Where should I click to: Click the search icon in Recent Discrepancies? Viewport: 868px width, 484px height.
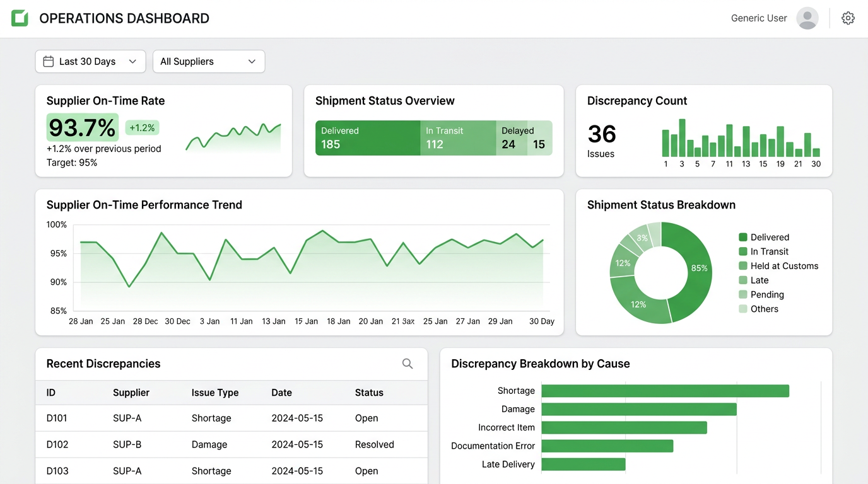[x=408, y=364]
